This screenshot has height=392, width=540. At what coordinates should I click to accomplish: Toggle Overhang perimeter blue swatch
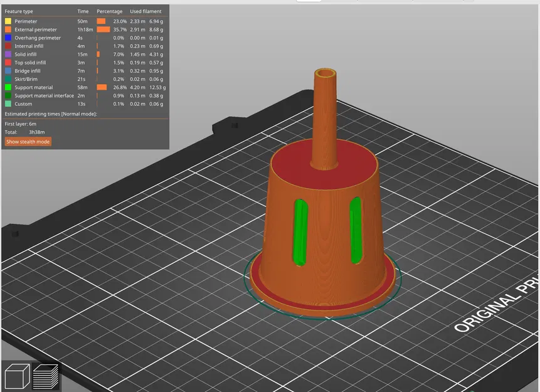point(8,38)
